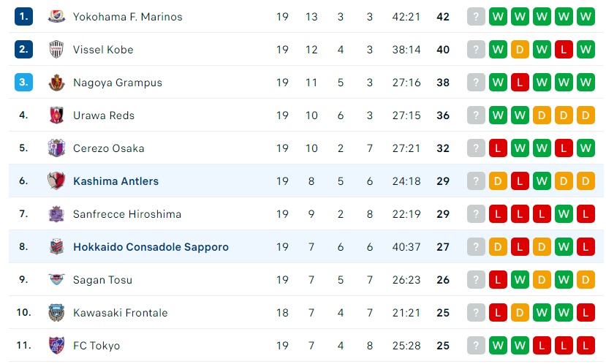Image resolution: width=606 pixels, height=364 pixels.
Task: Open the Kashima Antlers team link
Action: tap(116, 181)
